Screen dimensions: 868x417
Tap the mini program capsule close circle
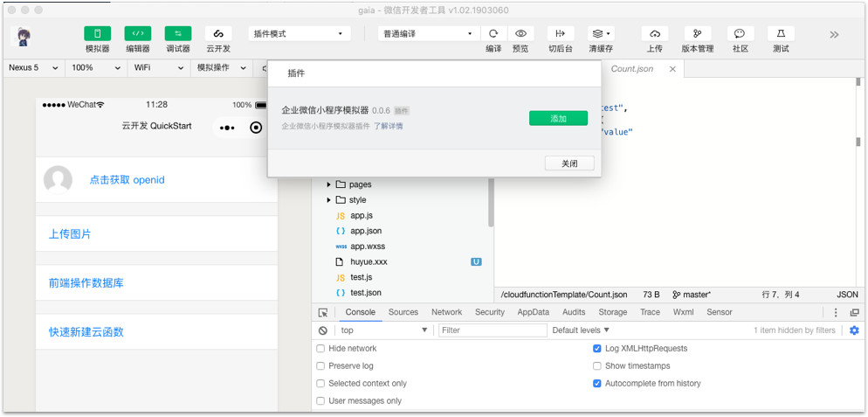[x=256, y=128]
